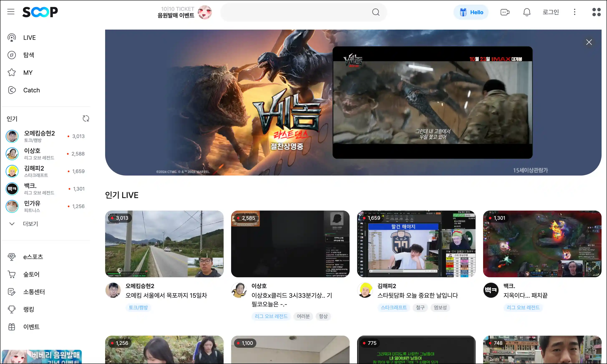
Task: Open the broadcast camera icon
Action: [x=505, y=12]
